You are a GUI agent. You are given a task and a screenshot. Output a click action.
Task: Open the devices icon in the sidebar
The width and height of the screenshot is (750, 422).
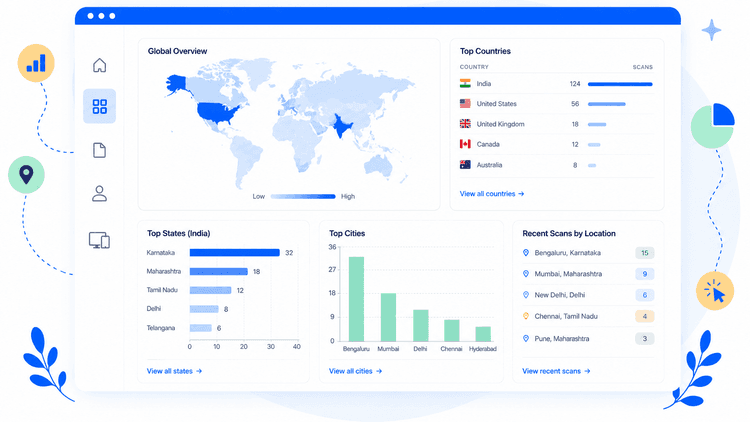click(x=99, y=240)
